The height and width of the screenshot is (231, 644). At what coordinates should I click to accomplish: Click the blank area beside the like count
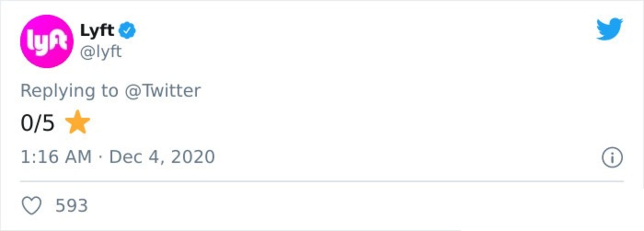pos(302,205)
